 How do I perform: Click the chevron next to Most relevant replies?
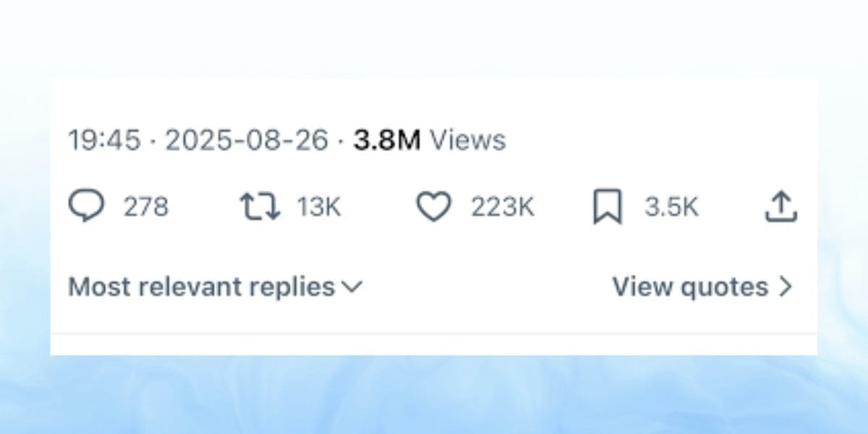tap(354, 287)
